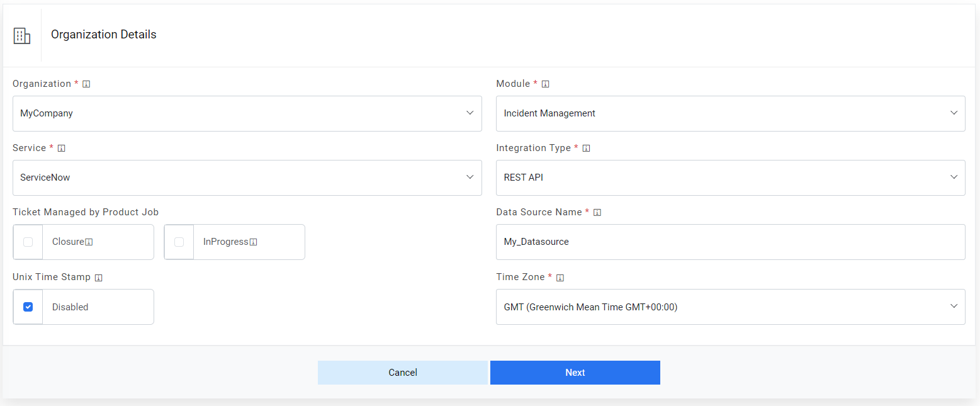Viewport: 980px width, 406px height.
Task: Open the Service dropdown showing ServiceNow
Action: pyautogui.click(x=247, y=178)
